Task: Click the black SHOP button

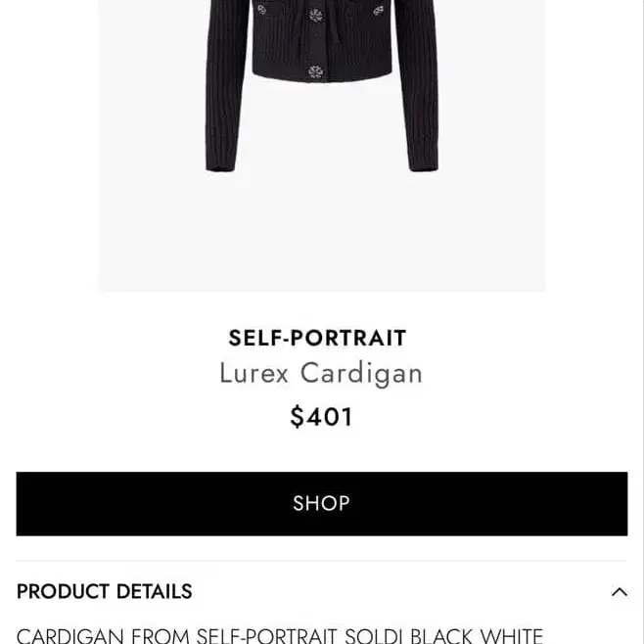Action: pyautogui.click(x=321, y=503)
